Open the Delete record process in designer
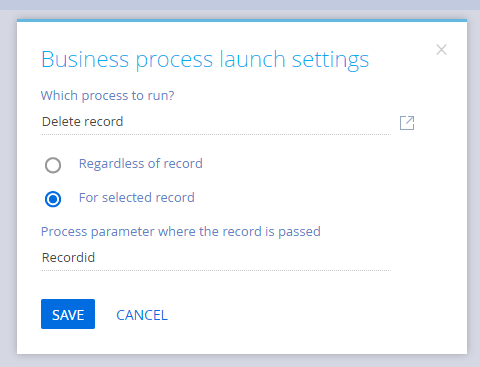Viewport: 480px width, 367px height. click(407, 123)
